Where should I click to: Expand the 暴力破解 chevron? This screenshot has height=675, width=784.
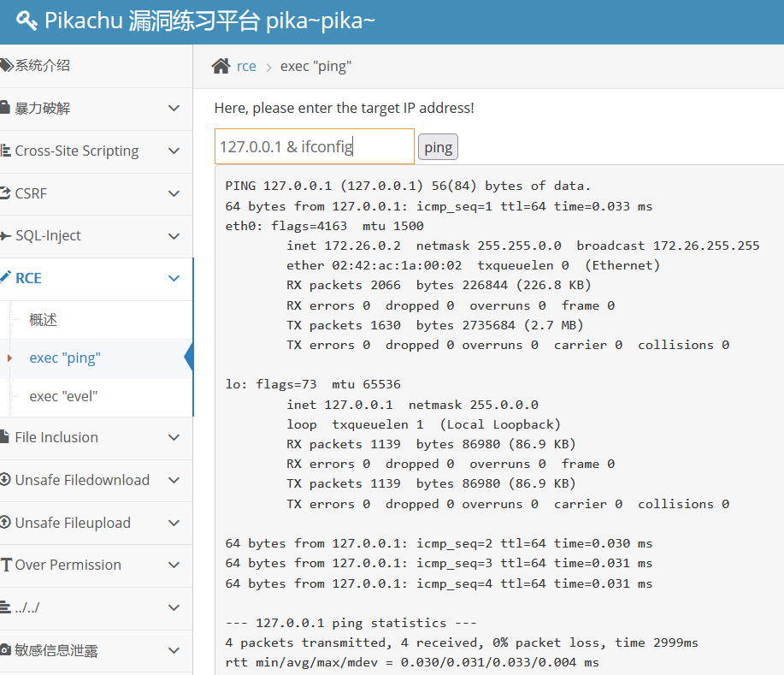tap(174, 108)
